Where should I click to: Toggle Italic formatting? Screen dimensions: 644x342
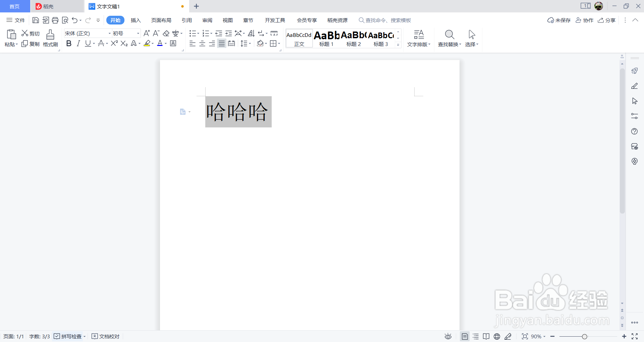78,43
